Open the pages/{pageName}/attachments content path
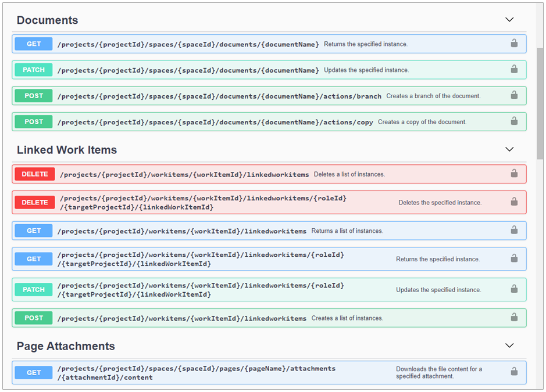 197,373
